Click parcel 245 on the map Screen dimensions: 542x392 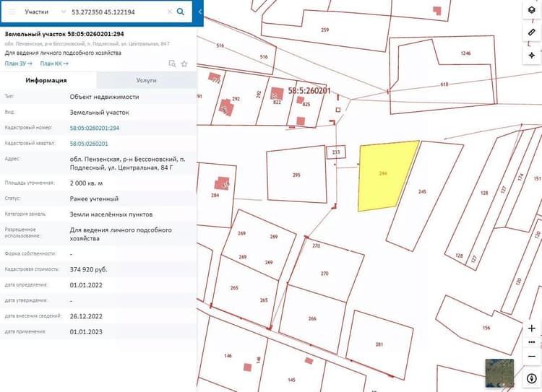423,192
